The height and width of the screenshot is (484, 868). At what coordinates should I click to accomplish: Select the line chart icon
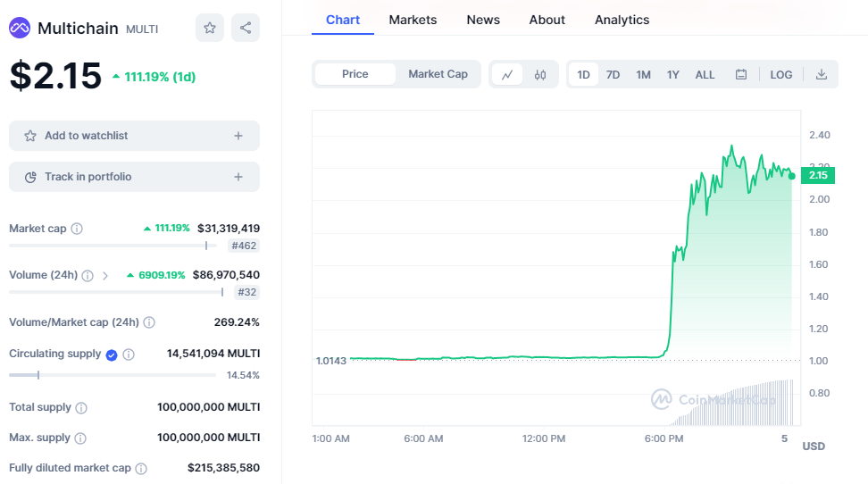pyautogui.click(x=507, y=74)
